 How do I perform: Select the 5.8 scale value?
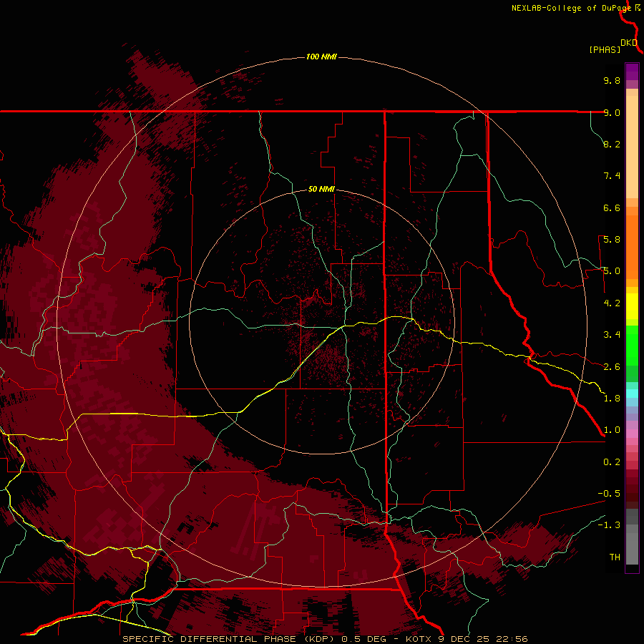612,240
